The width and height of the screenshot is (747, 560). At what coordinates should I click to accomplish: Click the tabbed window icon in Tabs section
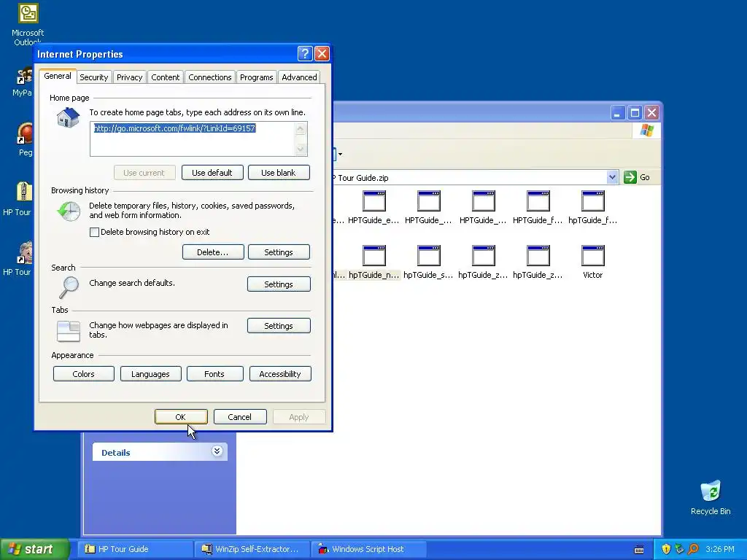click(68, 332)
